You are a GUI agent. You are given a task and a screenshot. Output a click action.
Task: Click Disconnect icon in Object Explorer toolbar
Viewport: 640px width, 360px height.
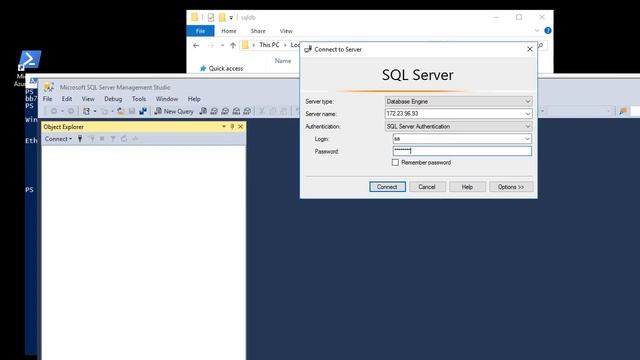pos(92,139)
